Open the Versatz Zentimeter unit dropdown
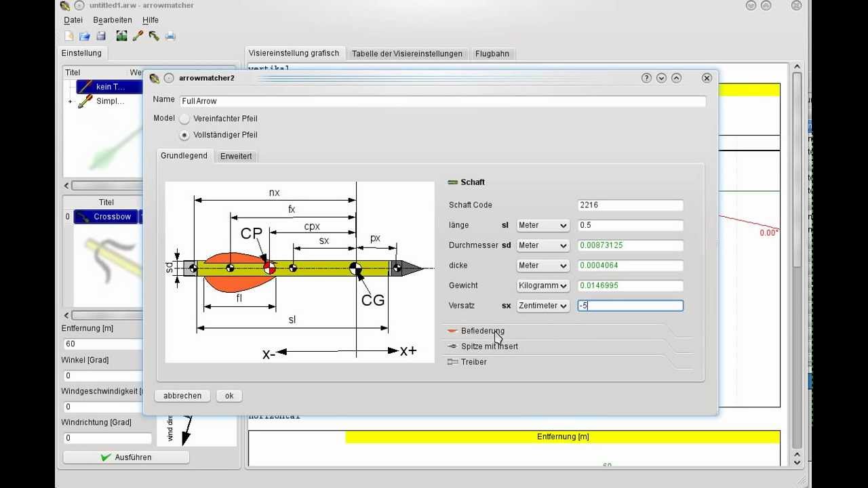The image size is (868, 488). (x=542, y=306)
